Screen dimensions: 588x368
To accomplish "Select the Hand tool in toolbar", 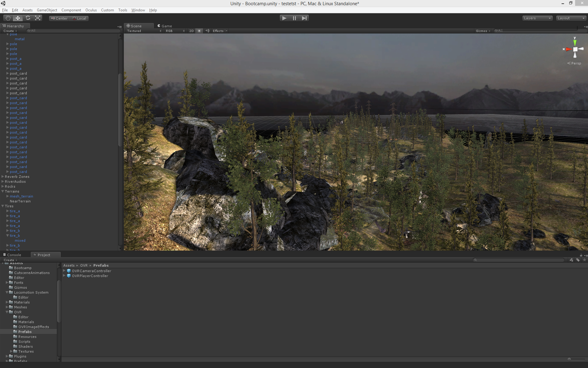I will [8, 18].
